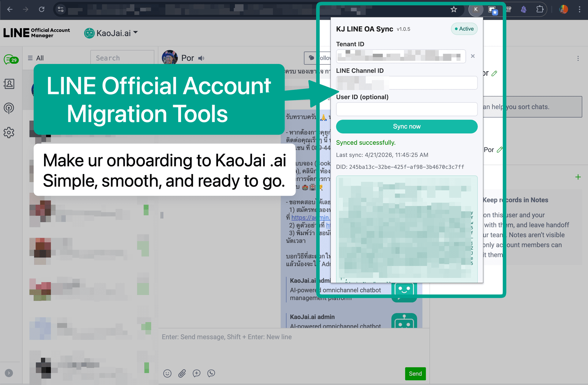The image size is (588, 385).
Task: Click the Synced successfully status text
Action: [366, 143]
